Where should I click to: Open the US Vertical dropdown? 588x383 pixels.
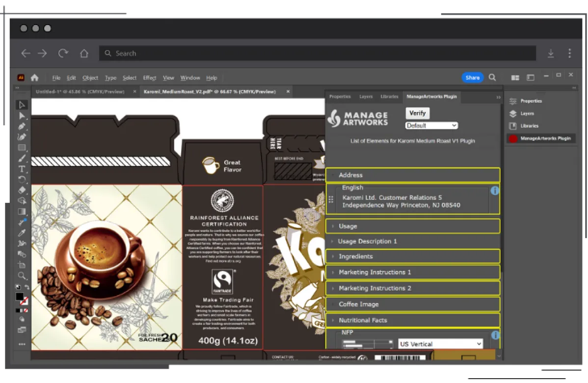pyautogui.click(x=440, y=344)
